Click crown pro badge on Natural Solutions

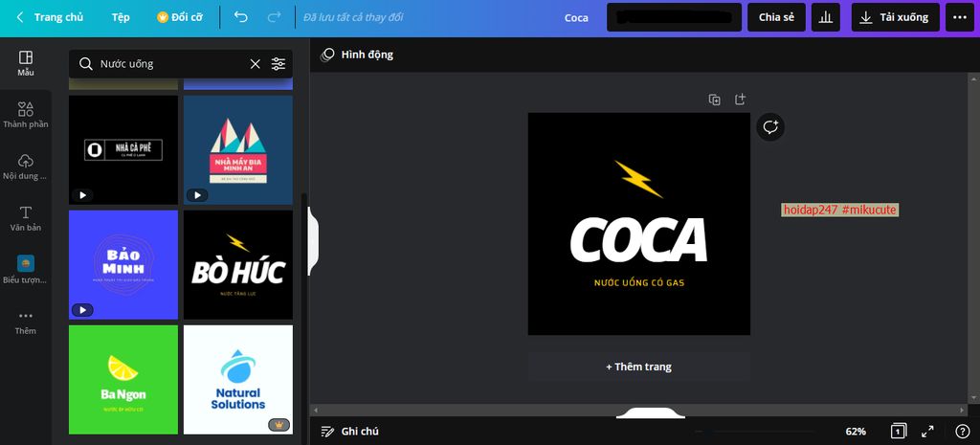pos(279,425)
